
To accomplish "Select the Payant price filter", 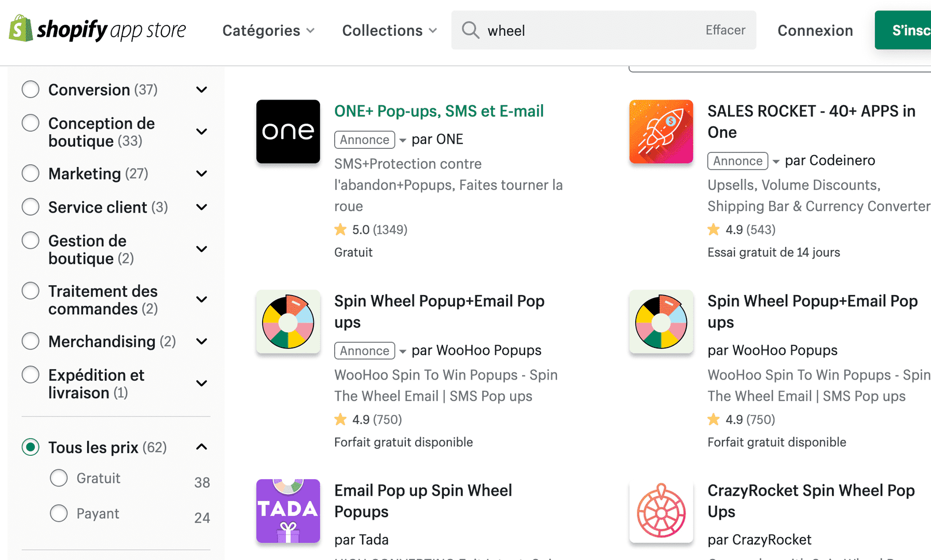I will pyautogui.click(x=59, y=513).
